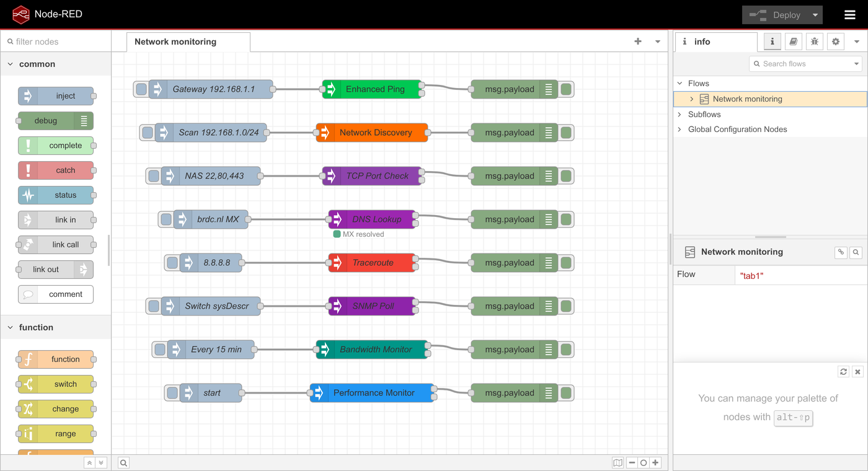Screen dimensions: 868x471
Task: Trigger the Gateway 192.168.1.1 inject button
Action: coord(141,89)
